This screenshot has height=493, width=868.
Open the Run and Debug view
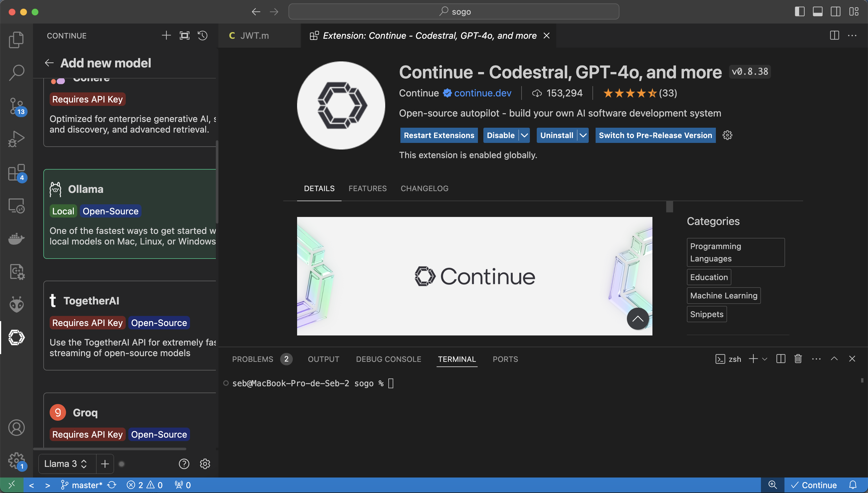point(16,139)
